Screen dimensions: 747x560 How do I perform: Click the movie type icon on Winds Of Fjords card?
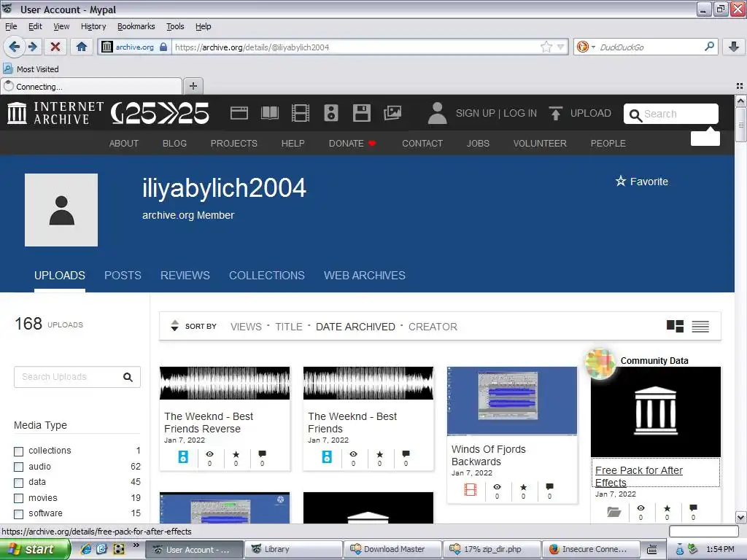[x=471, y=489]
